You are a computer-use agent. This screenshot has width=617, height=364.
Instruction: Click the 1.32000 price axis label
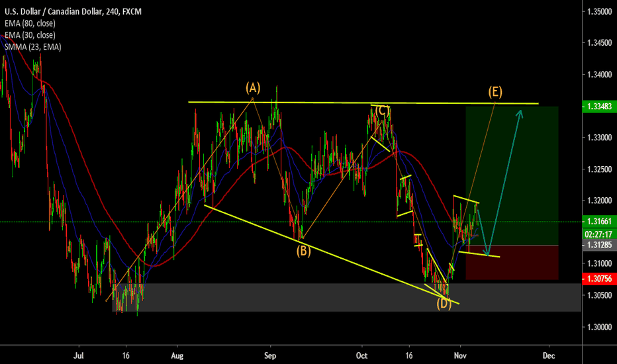[599, 201]
